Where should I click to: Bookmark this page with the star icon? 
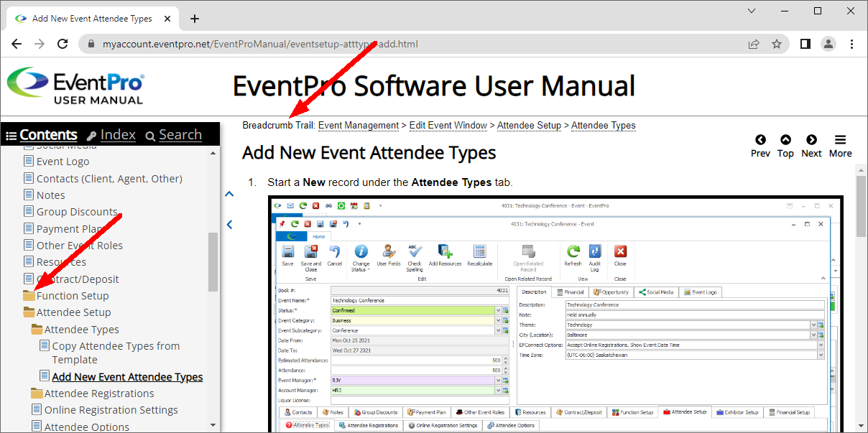777,44
